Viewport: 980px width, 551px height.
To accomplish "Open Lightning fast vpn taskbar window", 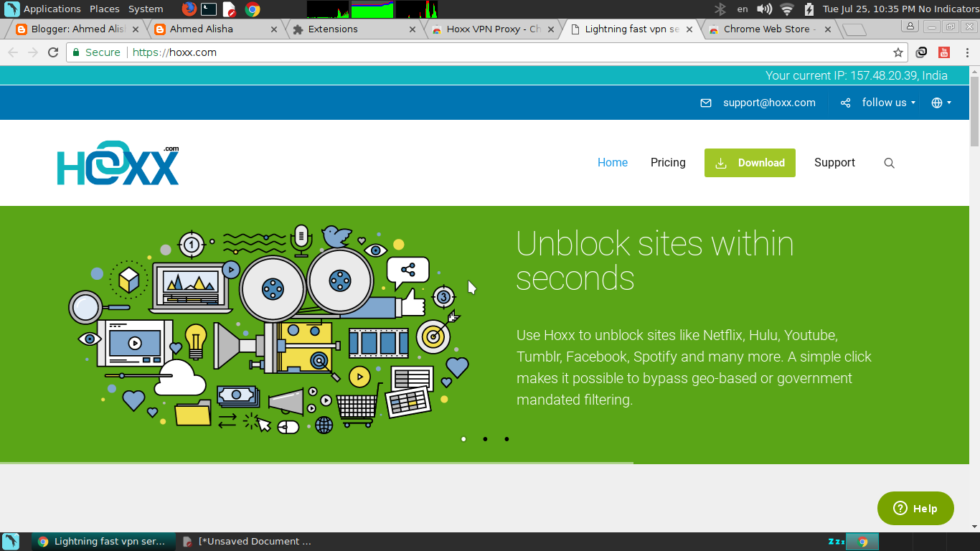I will [104, 542].
